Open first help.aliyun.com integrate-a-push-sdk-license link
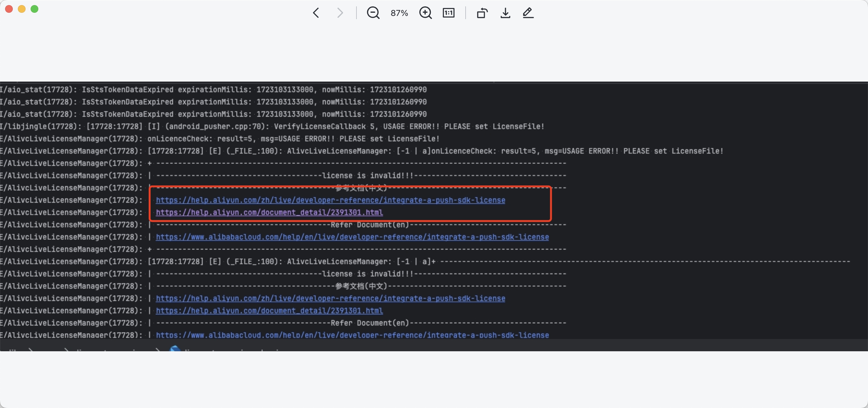Viewport: 868px width, 408px height. [x=330, y=200]
